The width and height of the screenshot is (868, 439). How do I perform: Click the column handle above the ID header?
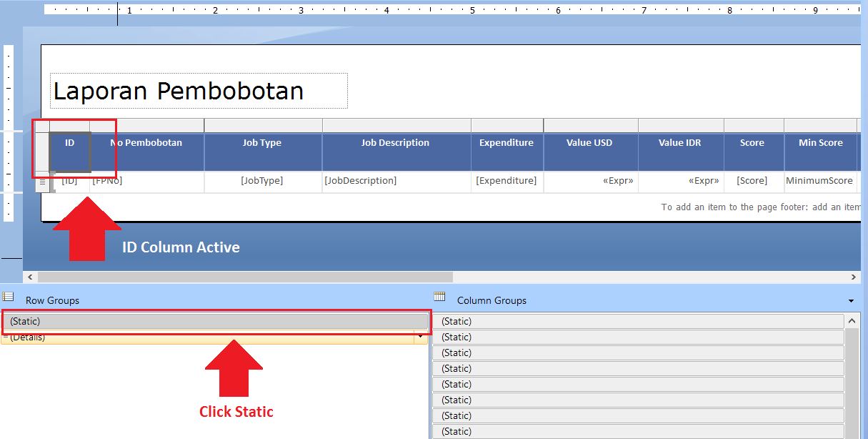coord(69,124)
